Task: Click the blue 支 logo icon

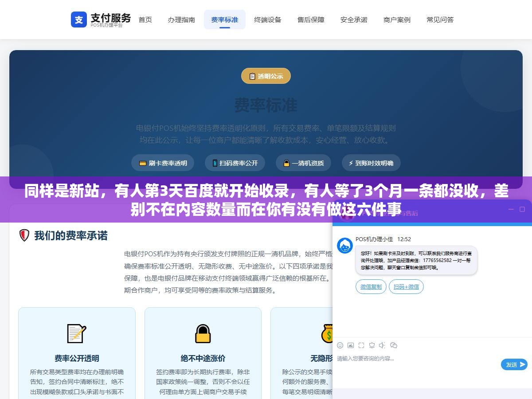Action: 78,20
